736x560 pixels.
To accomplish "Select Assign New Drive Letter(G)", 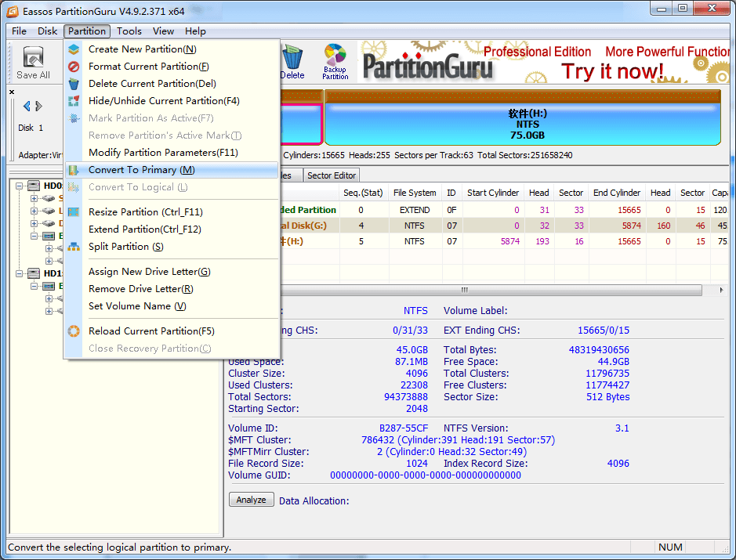I will (172, 272).
